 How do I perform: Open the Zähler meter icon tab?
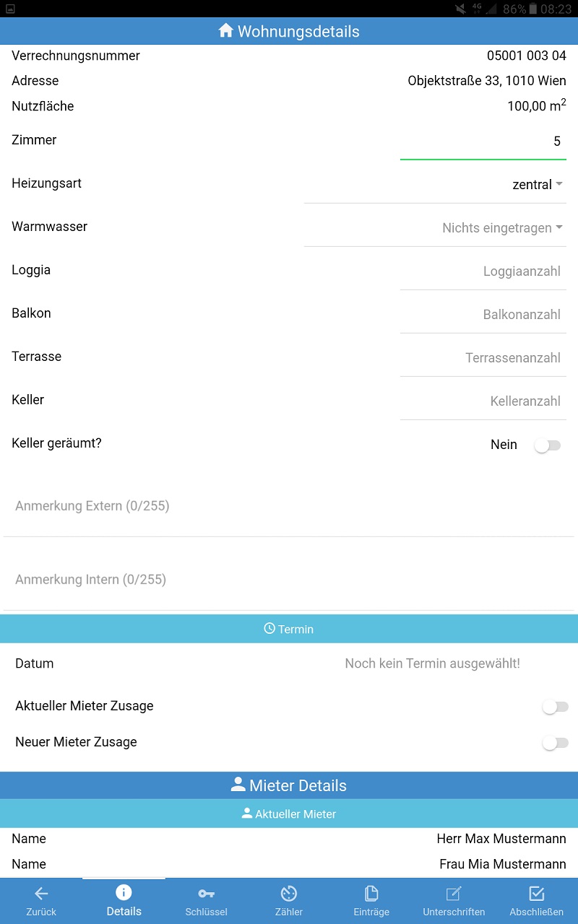pyautogui.click(x=288, y=894)
